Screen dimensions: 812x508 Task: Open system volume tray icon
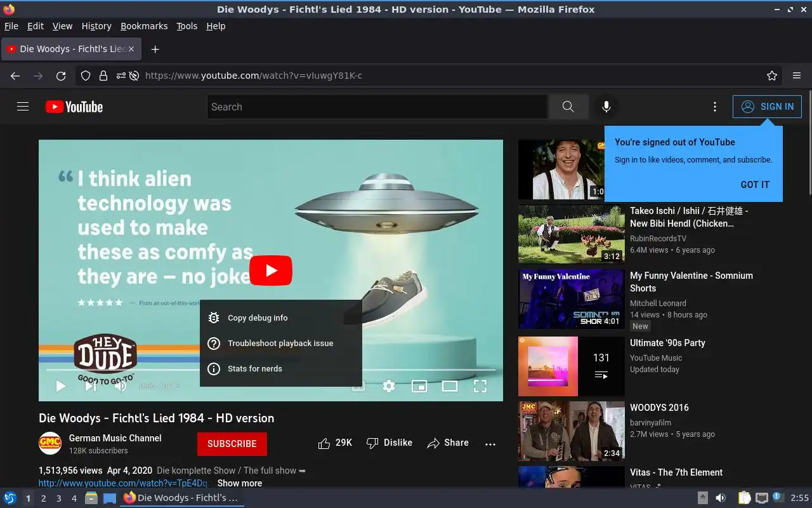pos(721,498)
